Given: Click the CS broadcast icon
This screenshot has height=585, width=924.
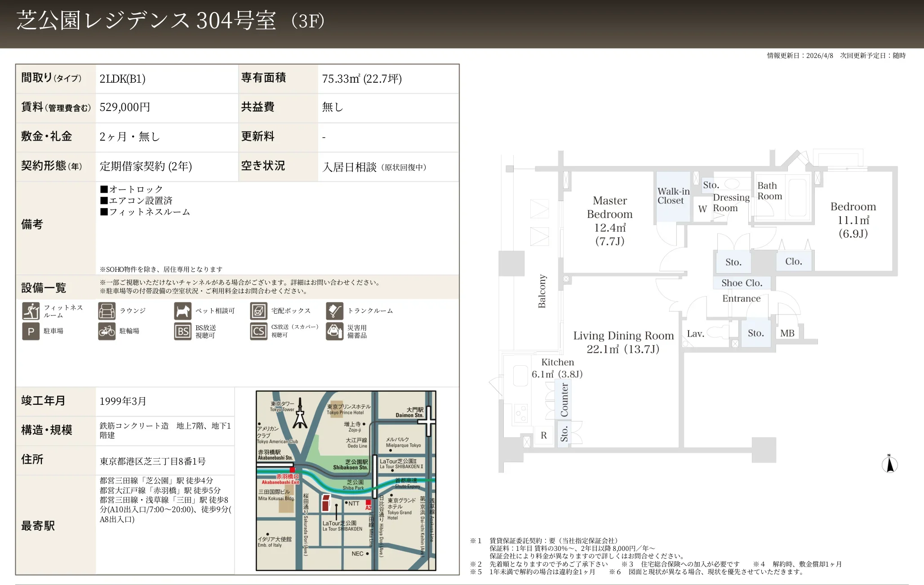Looking at the screenshot, I should click(259, 332).
